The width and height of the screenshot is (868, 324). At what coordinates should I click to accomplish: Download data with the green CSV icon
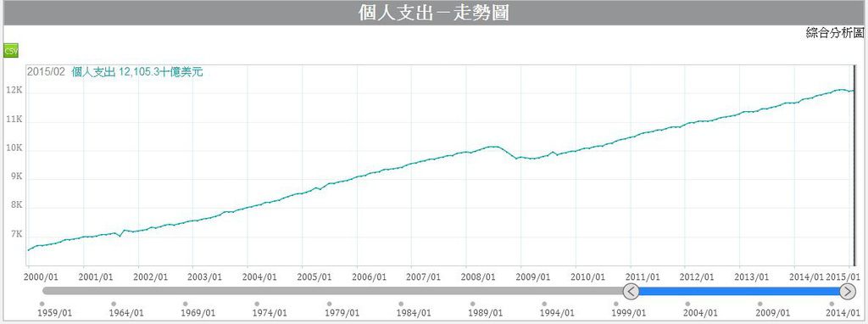10,51
